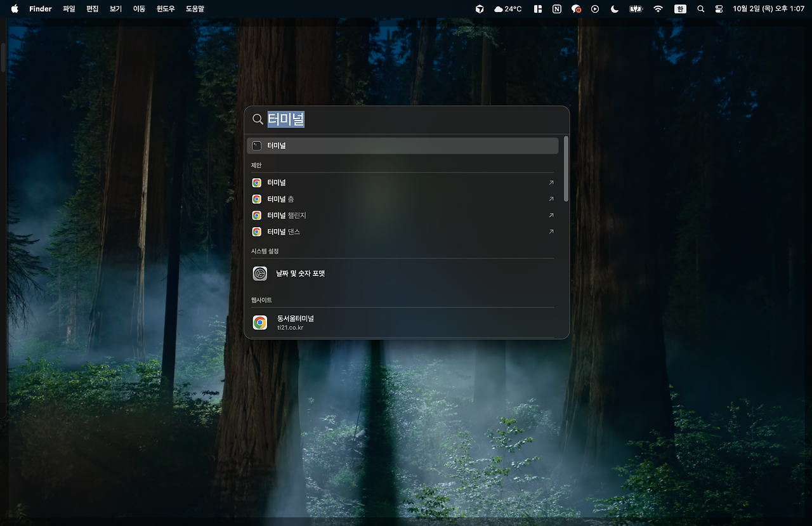Open the 윈도우 menu
The image size is (812, 526).
[166, 9]
